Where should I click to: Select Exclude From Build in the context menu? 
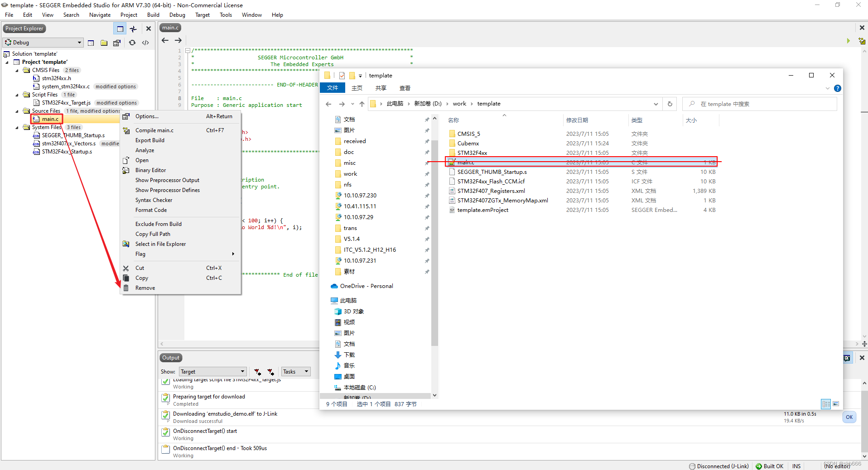point(159,223)
